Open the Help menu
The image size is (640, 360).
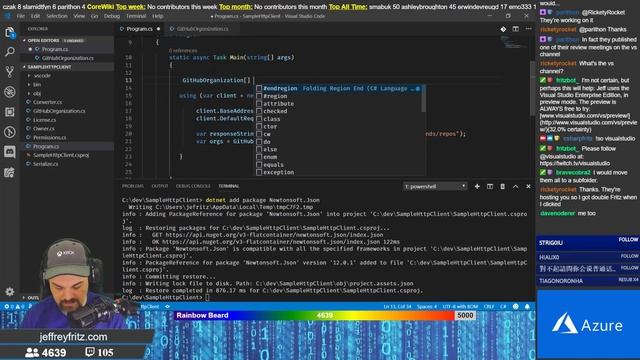pyautogui.click(x=158, y=16)
